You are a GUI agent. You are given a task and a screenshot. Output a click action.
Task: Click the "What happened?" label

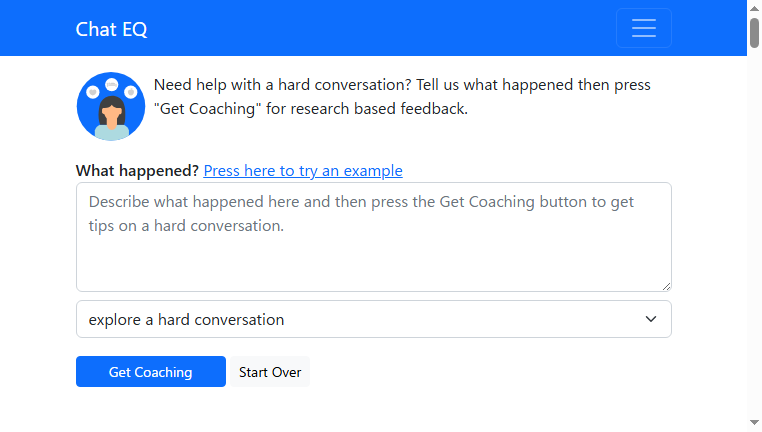(x=137, y=171)
